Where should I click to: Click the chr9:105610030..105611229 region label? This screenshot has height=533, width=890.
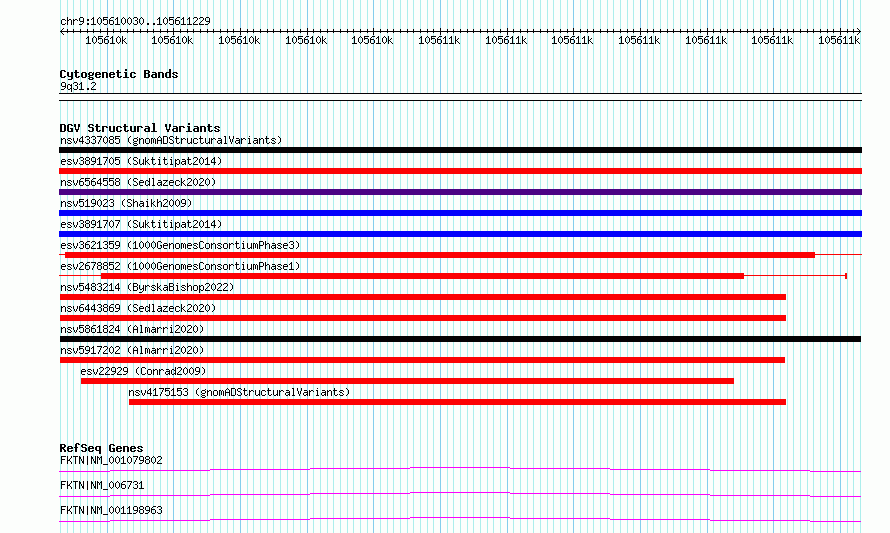(x=135, y=21)
